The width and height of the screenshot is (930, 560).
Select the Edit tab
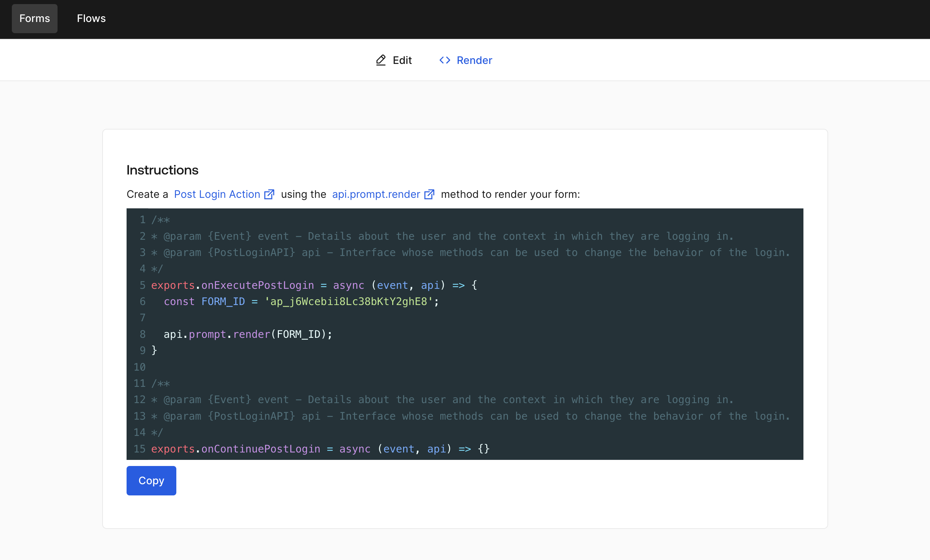click(394, 60)
